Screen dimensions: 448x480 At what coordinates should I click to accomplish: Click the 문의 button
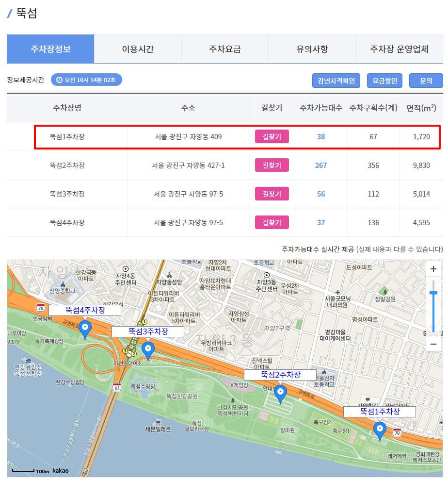pos(426,80)
